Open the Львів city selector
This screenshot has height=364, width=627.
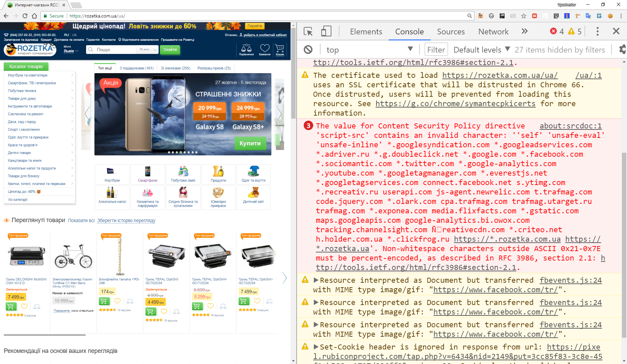[71, 51]
